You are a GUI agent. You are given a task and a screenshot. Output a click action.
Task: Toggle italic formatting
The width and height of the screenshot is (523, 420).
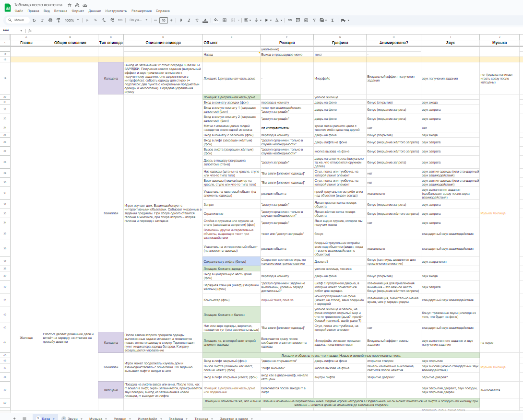[x=189, y=20]
